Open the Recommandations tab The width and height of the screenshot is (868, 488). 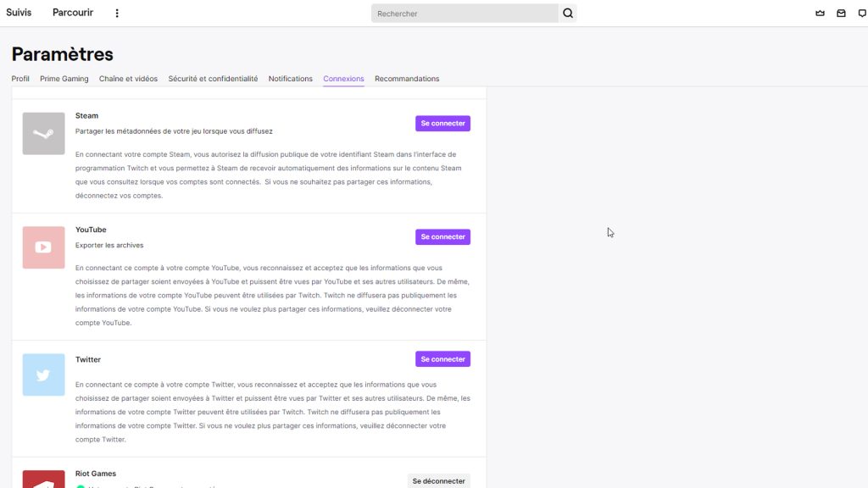407,78
